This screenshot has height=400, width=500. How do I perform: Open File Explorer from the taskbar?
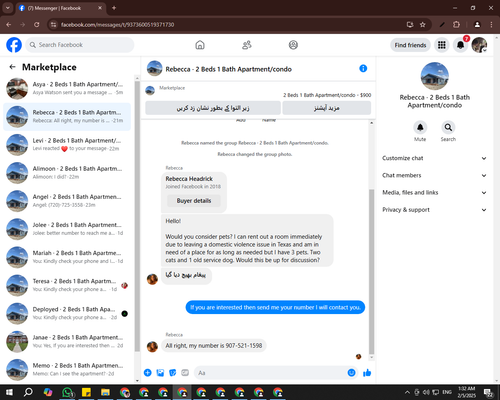pos(105,392)
